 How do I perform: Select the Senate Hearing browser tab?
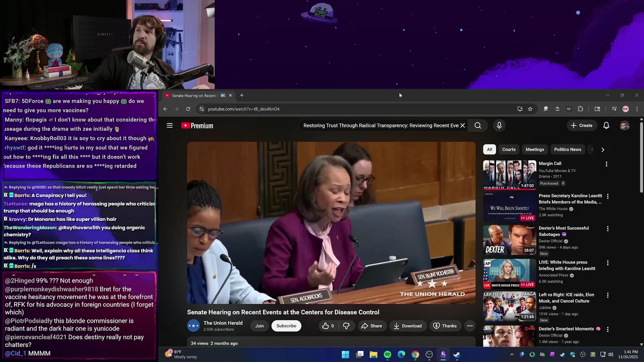[198, 96]
